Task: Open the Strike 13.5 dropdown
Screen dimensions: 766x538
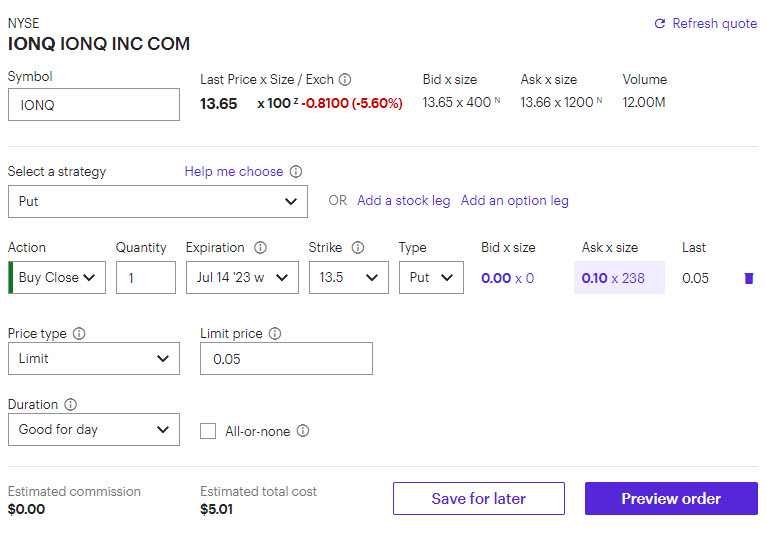Action: [348, 278]
